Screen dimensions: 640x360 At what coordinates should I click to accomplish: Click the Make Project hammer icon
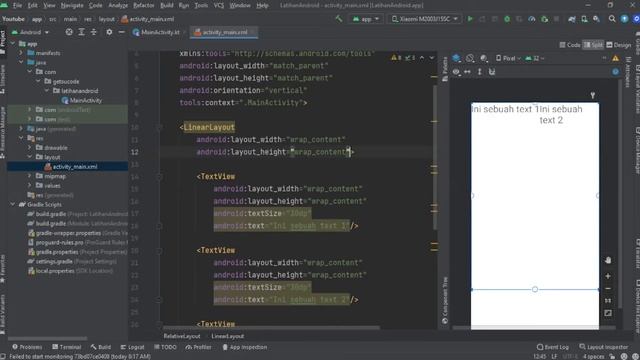tap(339, 19)
